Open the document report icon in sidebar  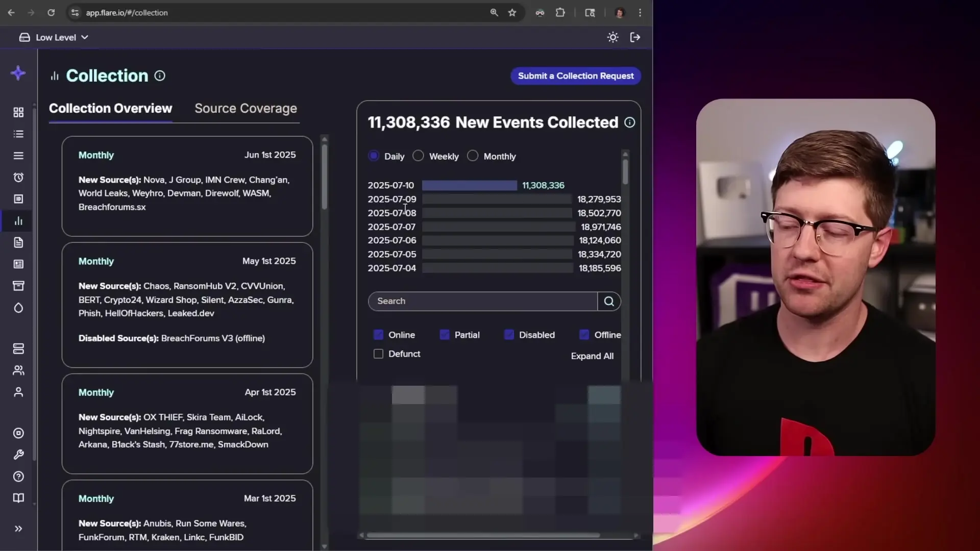(x=18, y=242)
